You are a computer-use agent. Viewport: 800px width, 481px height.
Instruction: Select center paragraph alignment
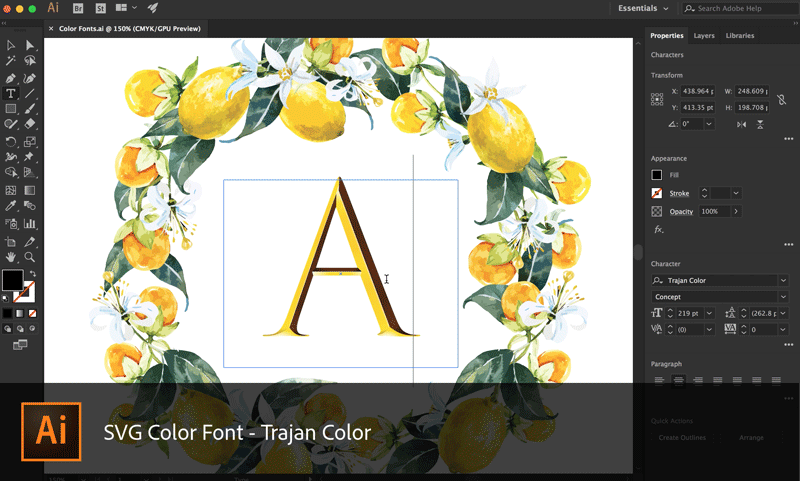[x=679, y=380]
